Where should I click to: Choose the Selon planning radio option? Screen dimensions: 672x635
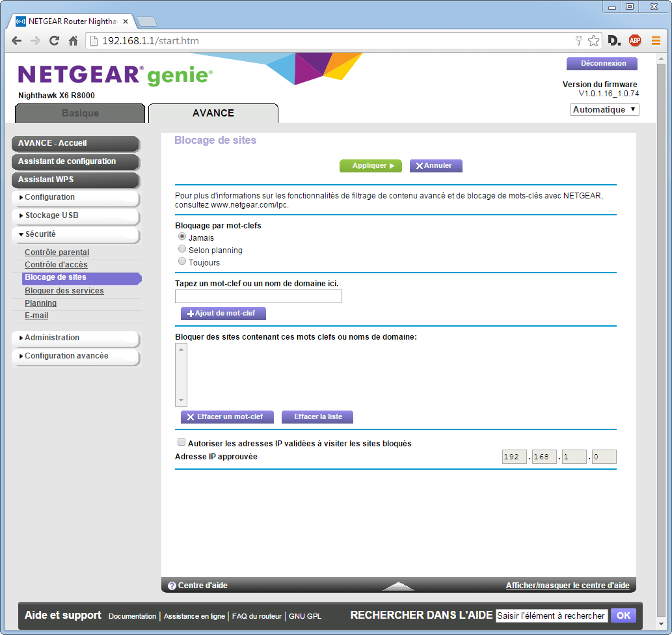point(182,249)
